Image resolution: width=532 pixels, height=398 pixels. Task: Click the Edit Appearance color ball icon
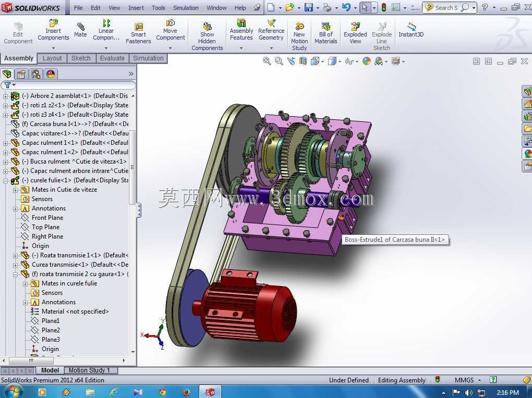tap(367, 61)
